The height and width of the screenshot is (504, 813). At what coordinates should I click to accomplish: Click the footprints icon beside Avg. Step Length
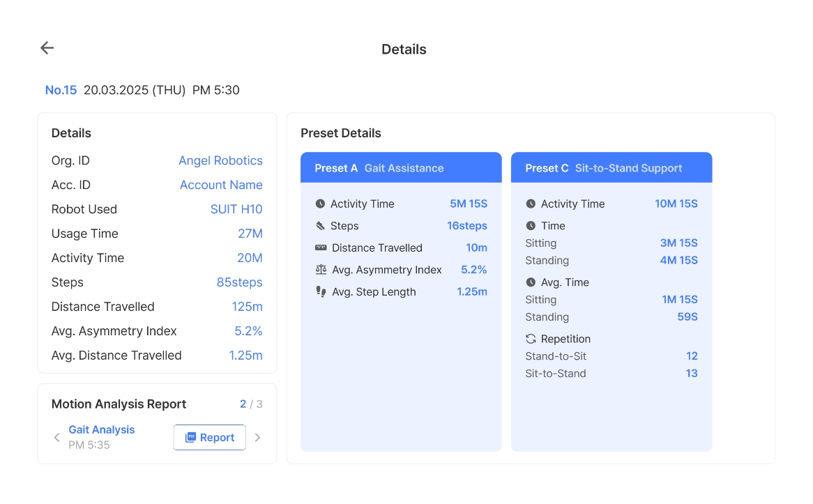click(x=321, y=292)
